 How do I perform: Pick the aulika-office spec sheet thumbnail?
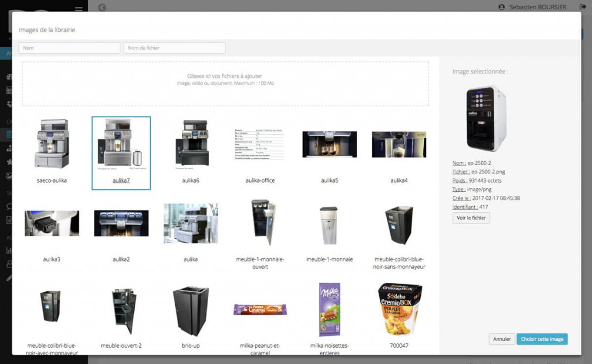click(260, 144)
